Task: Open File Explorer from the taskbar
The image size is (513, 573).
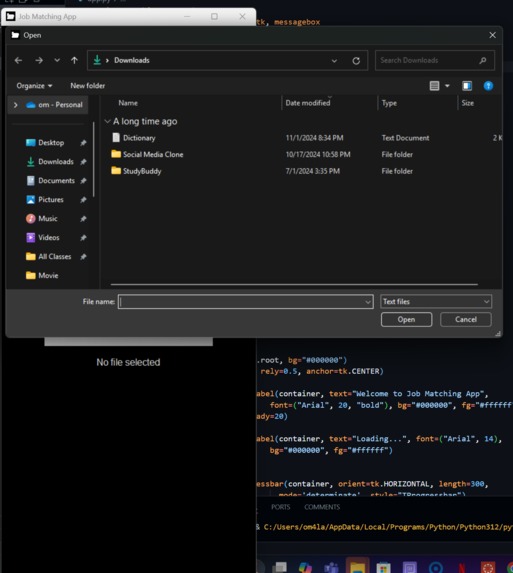Action: (x=357, y=566)
